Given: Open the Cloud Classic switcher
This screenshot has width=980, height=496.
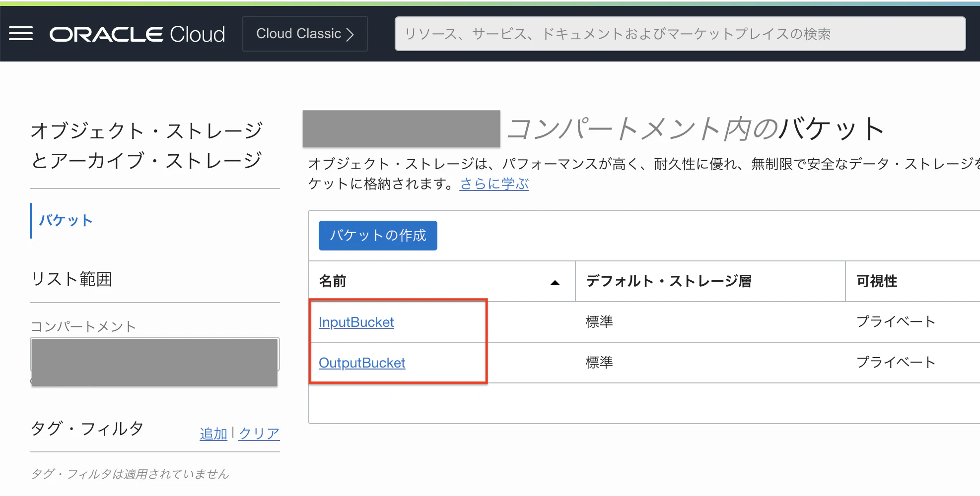Looking at the screenshot, I should pos(305,34).
